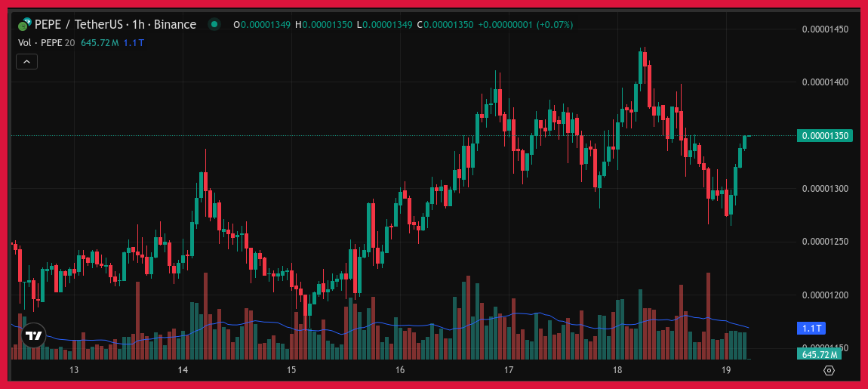
Task: Click price axis value 0.00001200
Action: pos(826,295)
